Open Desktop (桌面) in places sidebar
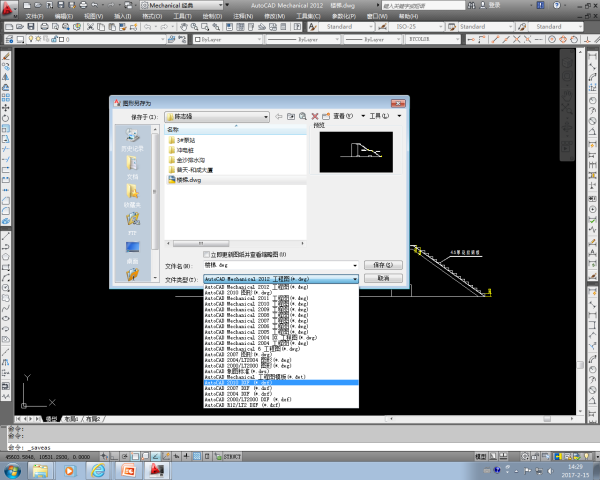Viewport: 600px width, 480px height. pos(132,252)
